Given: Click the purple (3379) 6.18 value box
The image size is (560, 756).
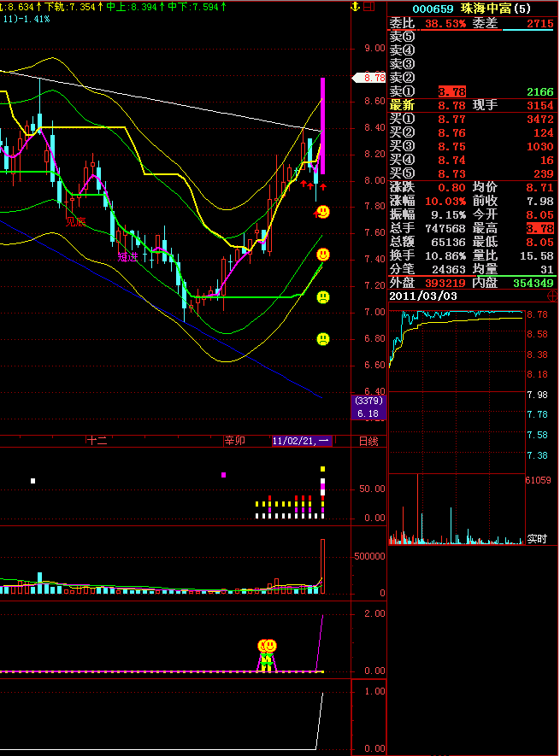Looking at the screenshot, I should click(368, 407).
